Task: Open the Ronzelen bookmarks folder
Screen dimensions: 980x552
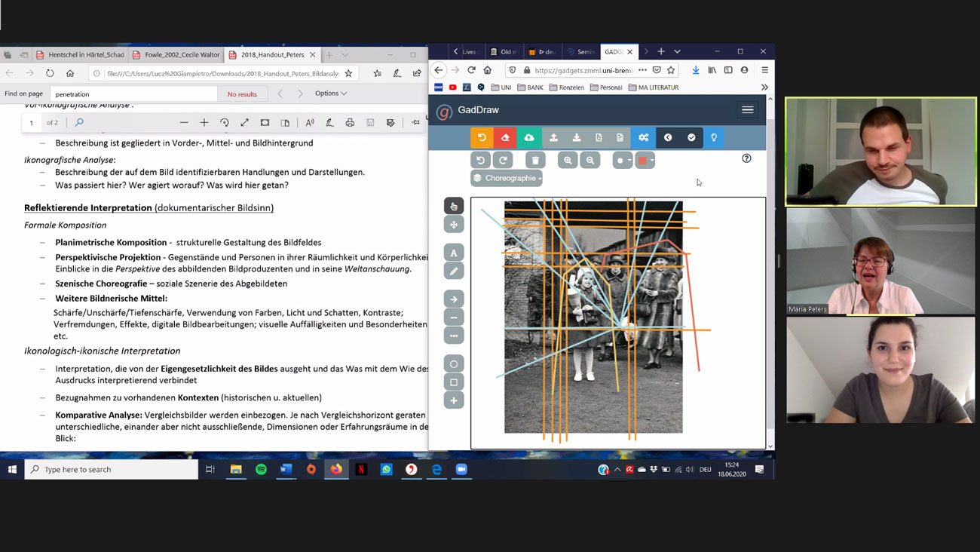Action: (567, 87)
